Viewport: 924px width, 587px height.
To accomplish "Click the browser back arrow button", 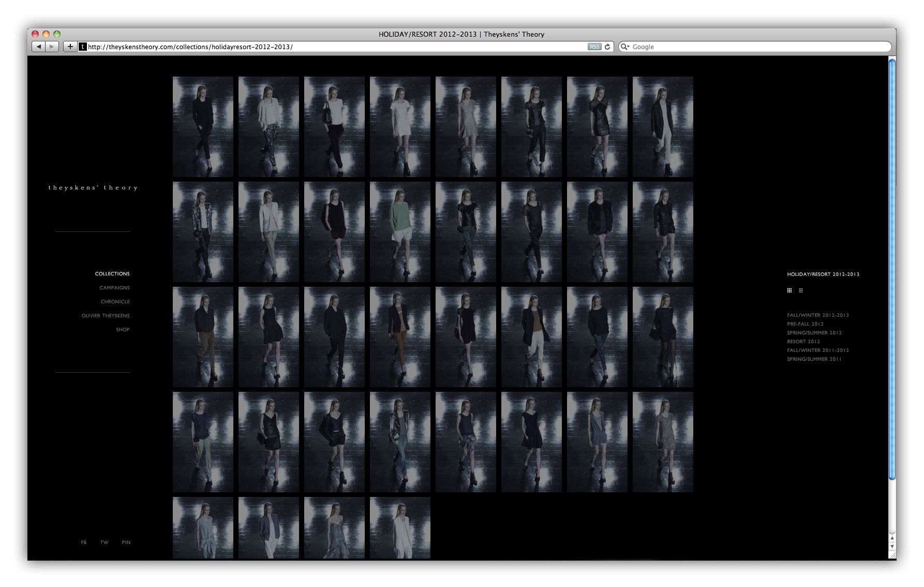I will pos(39,47).
